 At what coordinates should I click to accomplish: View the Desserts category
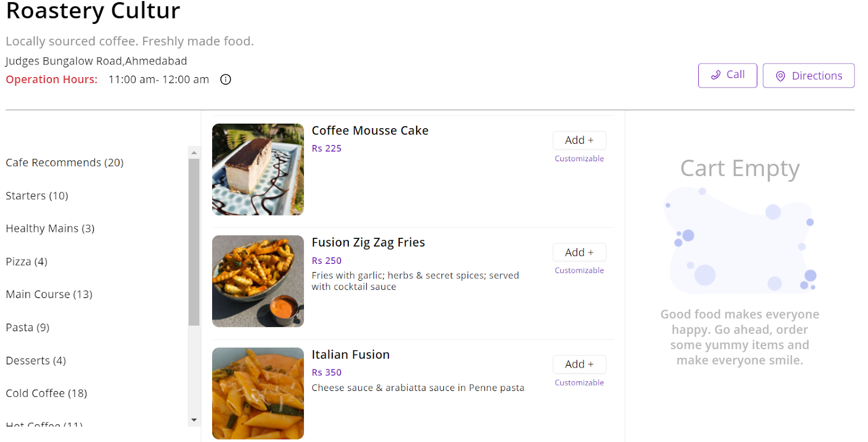tap(36, 361)
